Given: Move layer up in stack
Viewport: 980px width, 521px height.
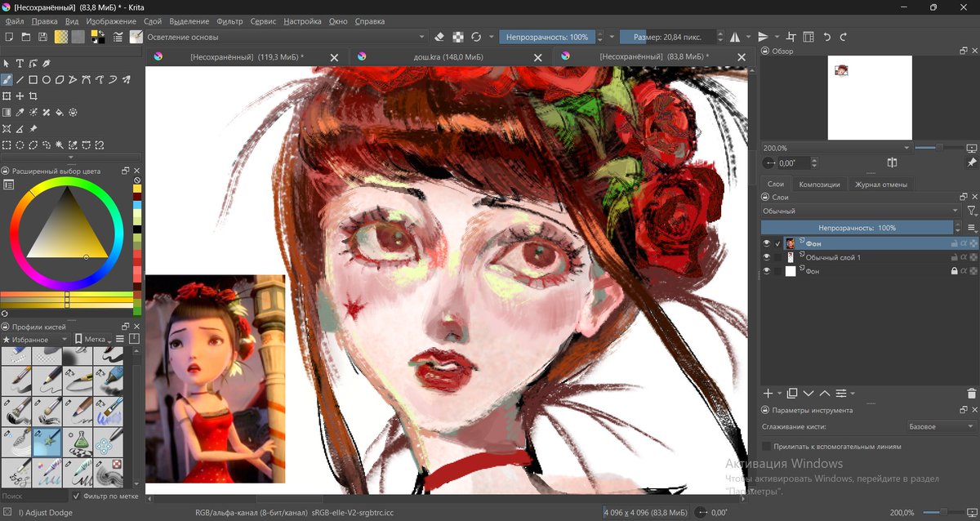Looking at the screenshot, I should point(825,394).
